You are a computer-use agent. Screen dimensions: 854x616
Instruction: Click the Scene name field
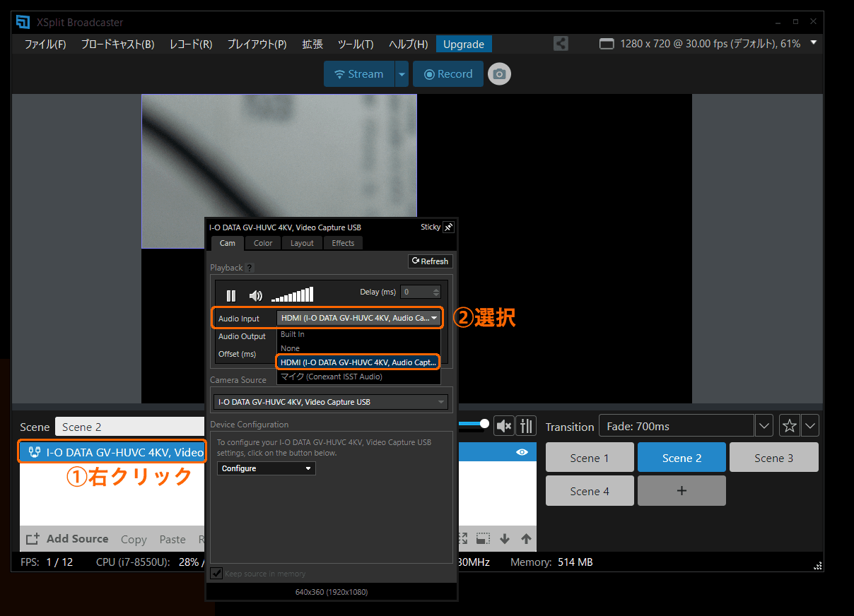click(x=129, y=427)
